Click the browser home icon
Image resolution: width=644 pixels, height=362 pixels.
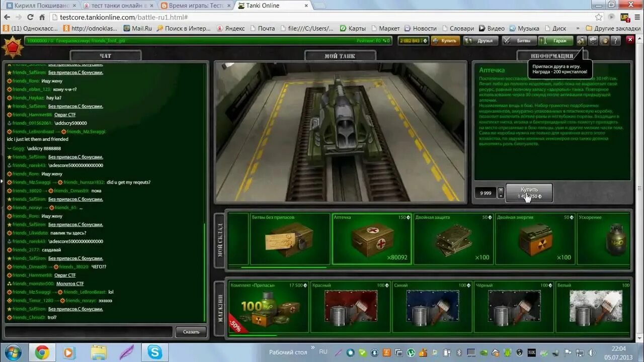point(42,17)
